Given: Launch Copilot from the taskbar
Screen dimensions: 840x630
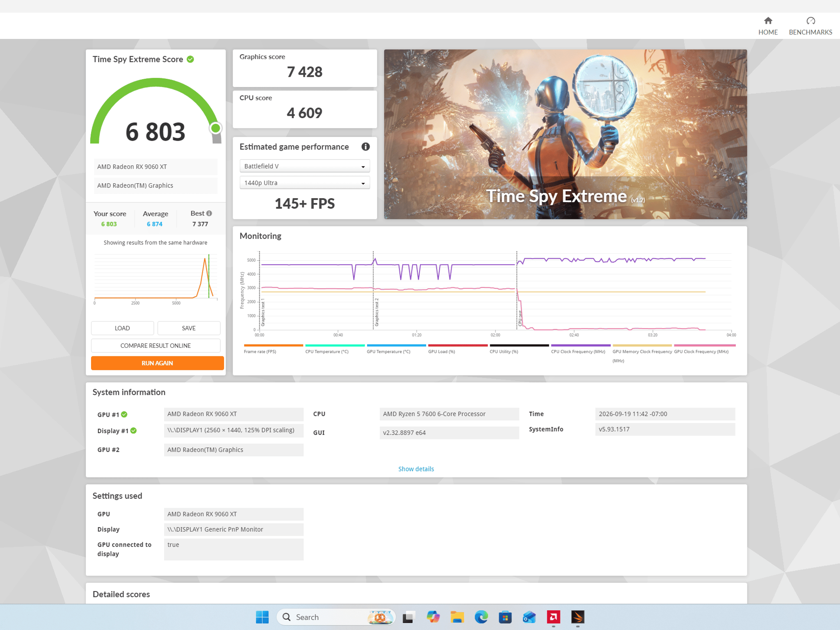Looking at the screenshot, I should pos(433,617).
